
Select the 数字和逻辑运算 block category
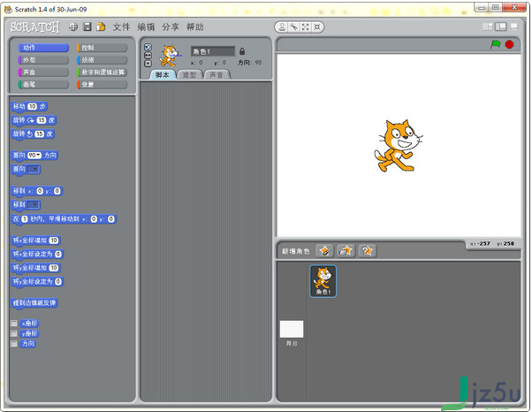[x=102, y=72]
